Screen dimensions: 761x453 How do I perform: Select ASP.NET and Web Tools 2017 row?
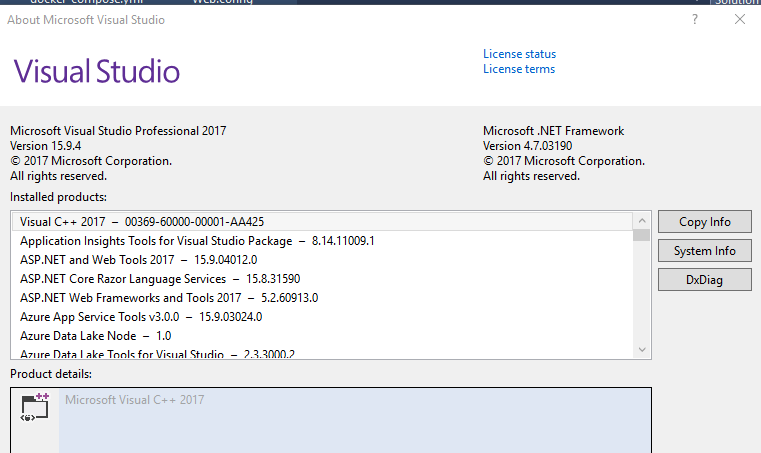[322, 260]
